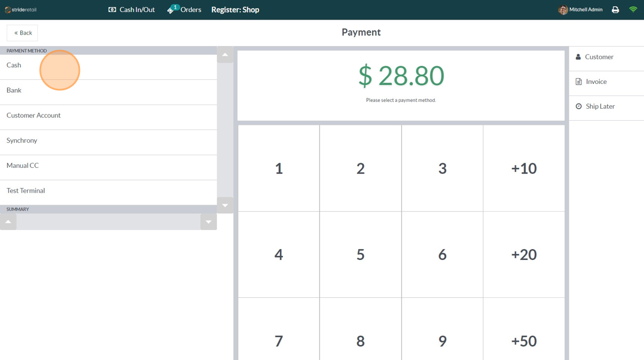Click 'Please select a payment method' text

(x=401, y=100)
